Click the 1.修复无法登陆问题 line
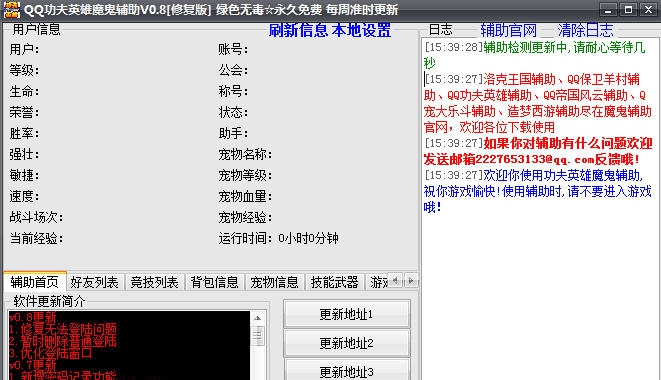 (62, 329)
